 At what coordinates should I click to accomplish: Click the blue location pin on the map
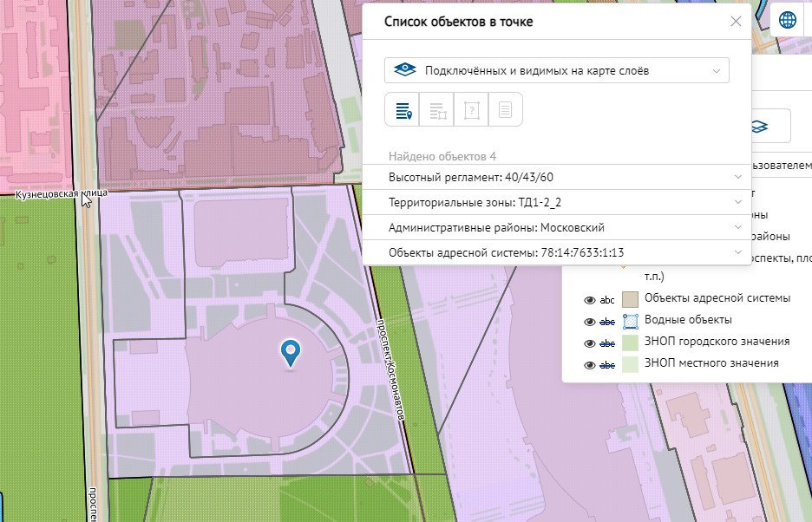click(x=291, y=352)
